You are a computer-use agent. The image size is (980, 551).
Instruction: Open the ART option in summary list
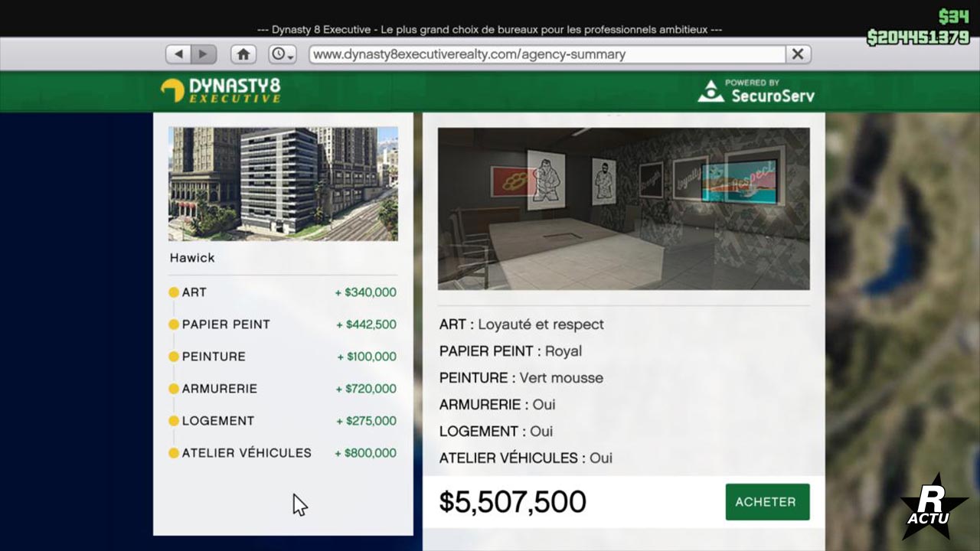pyautogui.click(x=194, y=292)
